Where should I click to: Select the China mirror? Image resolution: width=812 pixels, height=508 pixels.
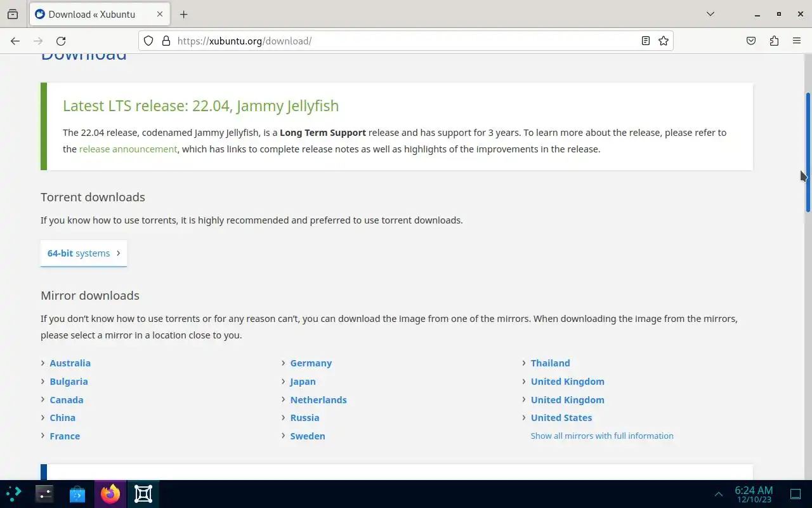(x=63, y=418)
